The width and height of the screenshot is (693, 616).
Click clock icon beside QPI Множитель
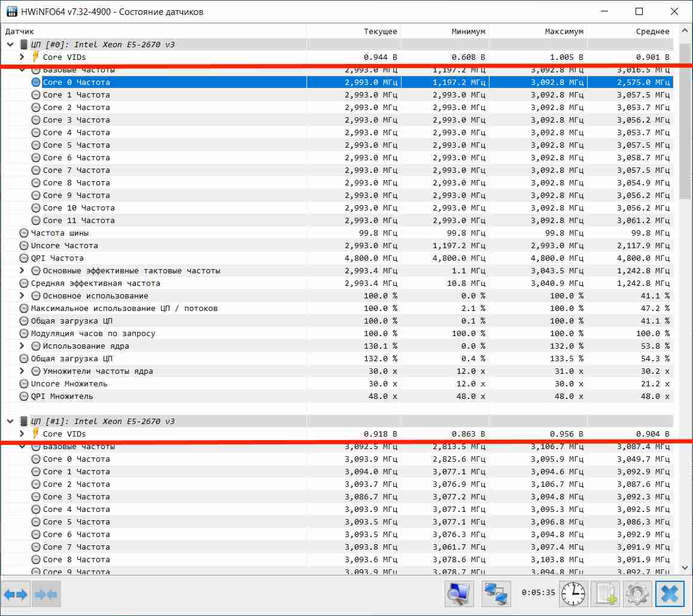[24, 396]
